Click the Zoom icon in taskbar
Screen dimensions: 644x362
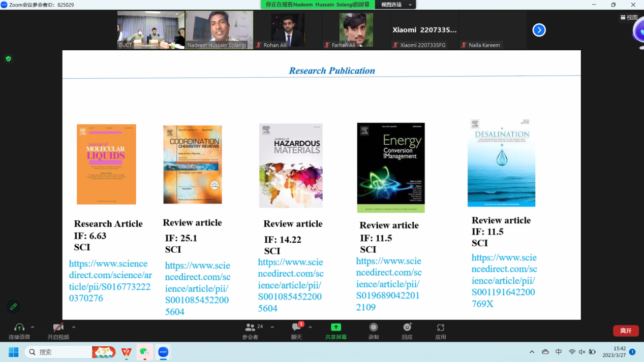[163, 352]
